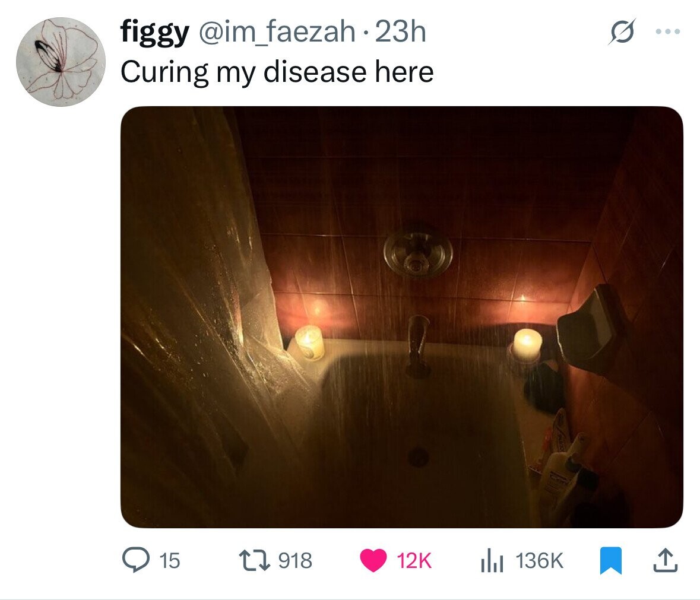
Task: Click the tweet text Curing my disease here
Action: click(277, 72)
